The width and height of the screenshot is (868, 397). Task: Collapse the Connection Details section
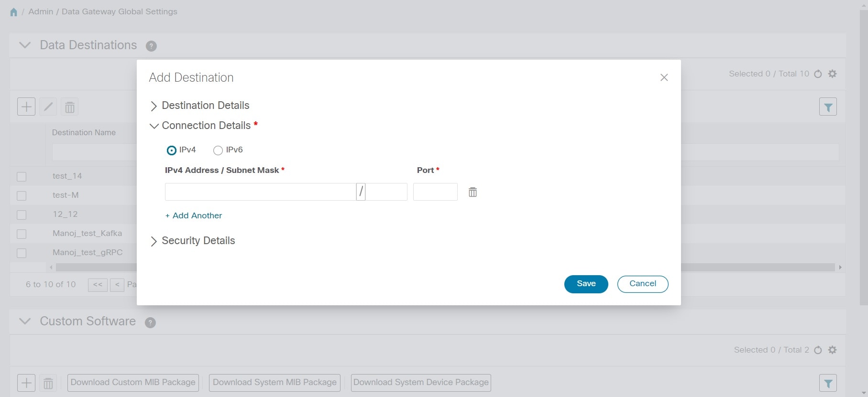tap(154, 126)
